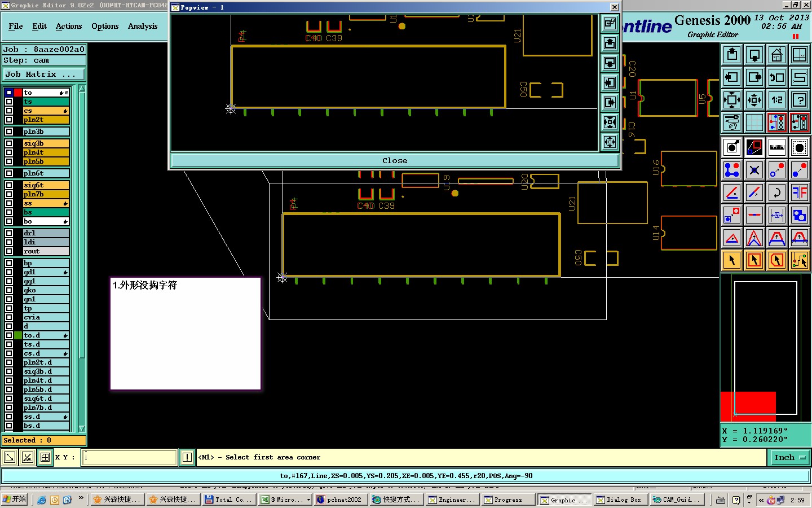Click the Close button in Popview
The image size is (812, 508).
(x=395, y=160)
